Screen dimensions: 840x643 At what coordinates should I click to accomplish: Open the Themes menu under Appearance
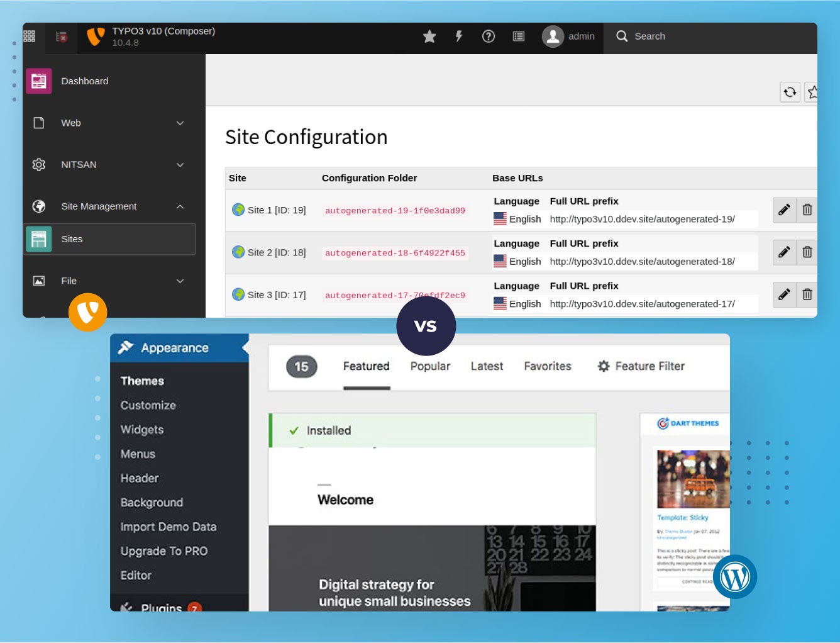143,380
